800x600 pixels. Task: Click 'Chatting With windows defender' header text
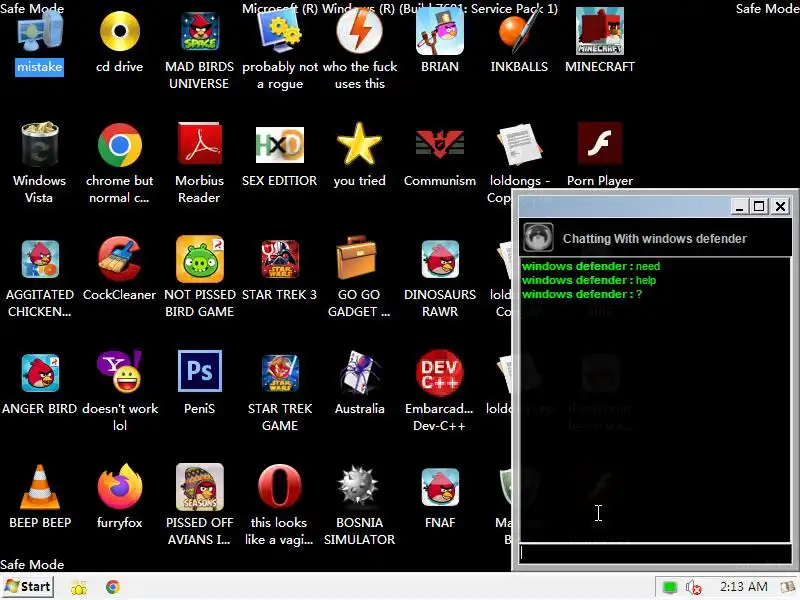coord(655,239)
